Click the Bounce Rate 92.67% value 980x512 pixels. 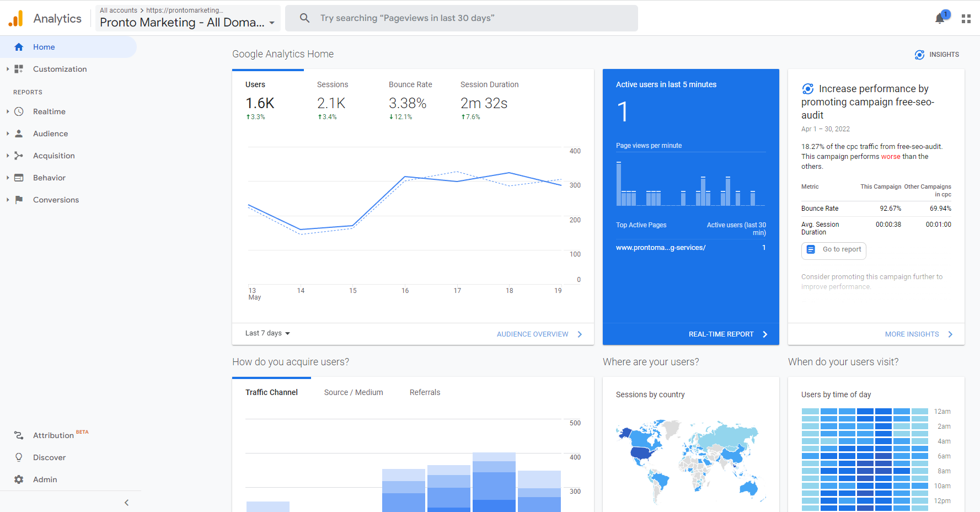tap(890, 209)
